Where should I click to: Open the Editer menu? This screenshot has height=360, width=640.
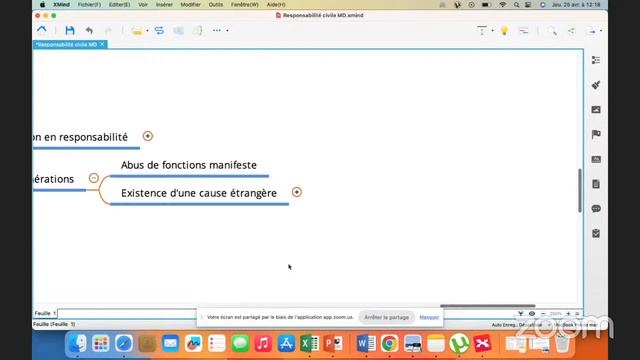tap(119, 4)
